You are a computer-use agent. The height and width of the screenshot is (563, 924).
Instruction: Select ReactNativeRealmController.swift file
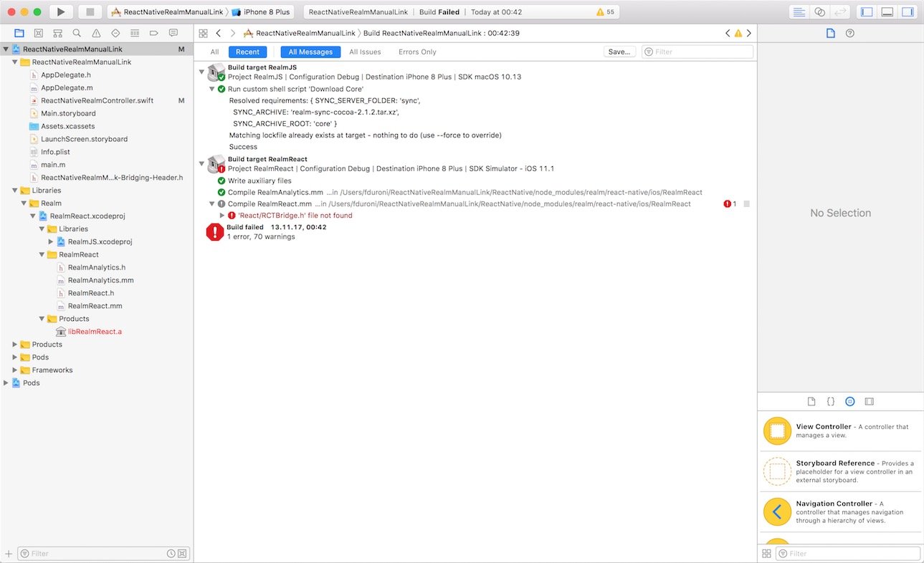click(97, 100)
